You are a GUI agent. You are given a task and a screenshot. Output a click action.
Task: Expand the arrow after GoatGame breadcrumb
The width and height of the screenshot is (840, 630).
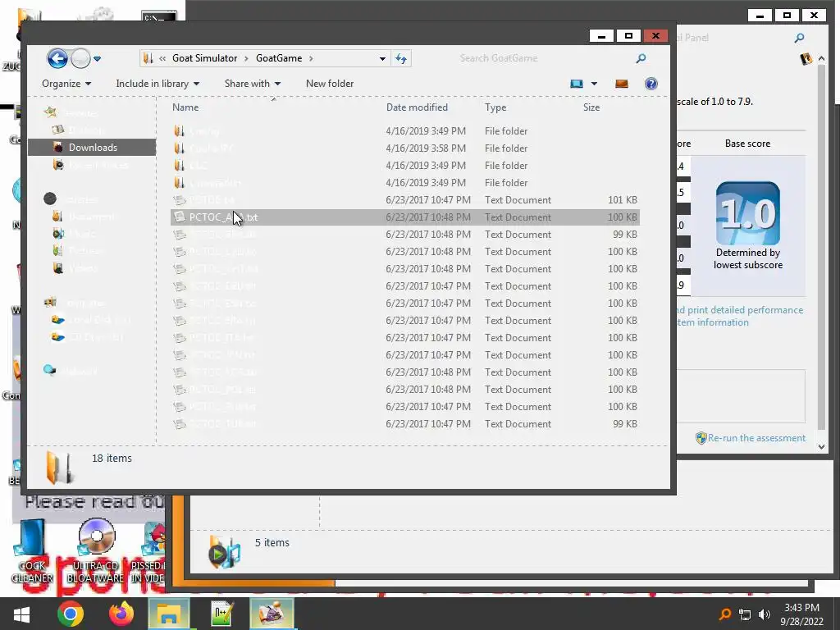click(x=311, y=58)
